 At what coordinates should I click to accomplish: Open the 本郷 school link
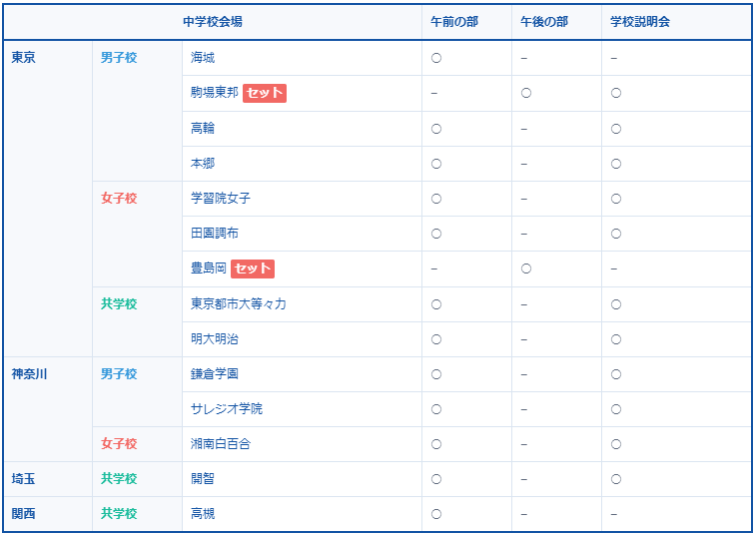point(203,164)
